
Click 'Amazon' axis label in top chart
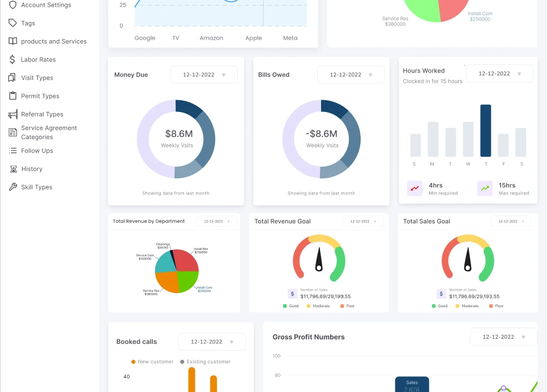pos(211,38)
